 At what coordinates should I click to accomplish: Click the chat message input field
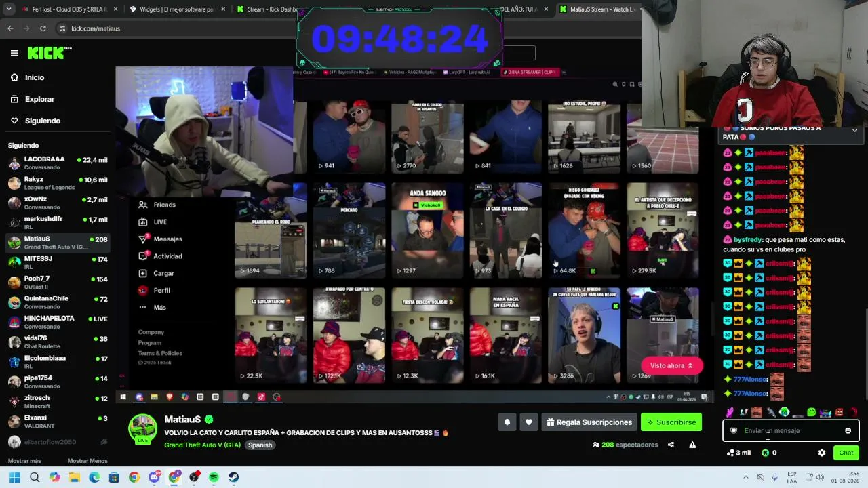point(791,430)
